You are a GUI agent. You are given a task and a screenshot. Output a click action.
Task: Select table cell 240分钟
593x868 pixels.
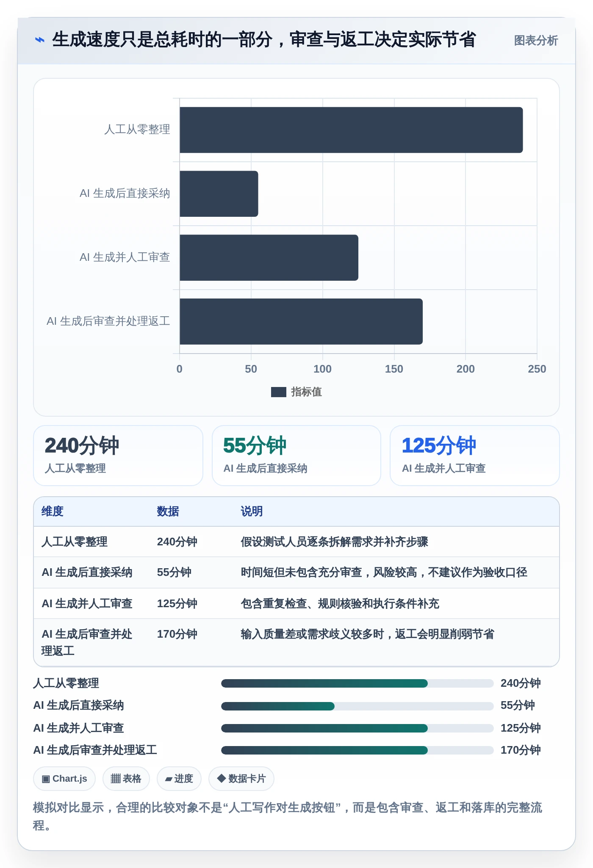[177, 542]
